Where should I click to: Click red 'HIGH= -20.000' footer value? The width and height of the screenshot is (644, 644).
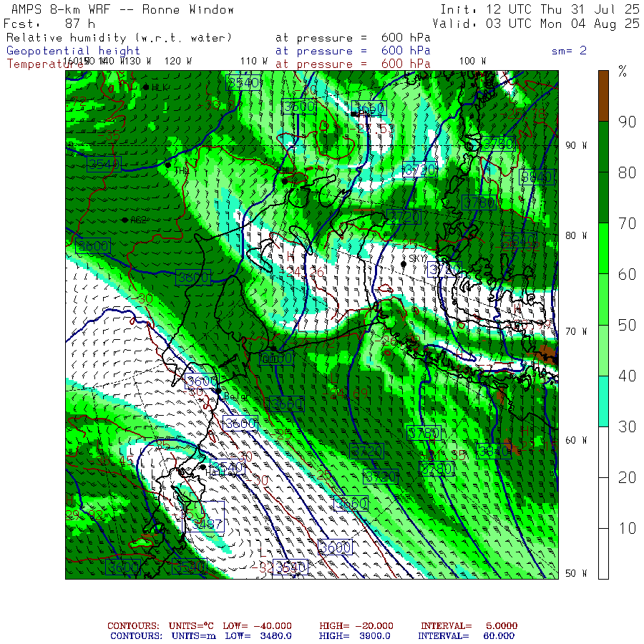[x=356, y=626]
